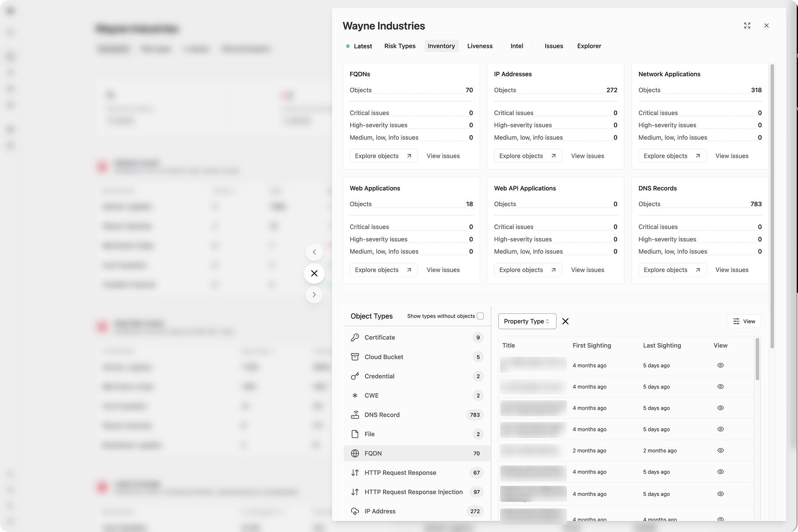Switch to the Risk Types tab
This screenshot has height=532, width=798.
tap(400, 46)
